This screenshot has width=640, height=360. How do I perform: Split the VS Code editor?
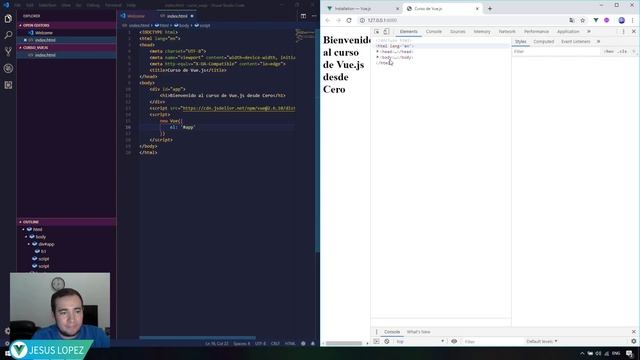point(303,16)
